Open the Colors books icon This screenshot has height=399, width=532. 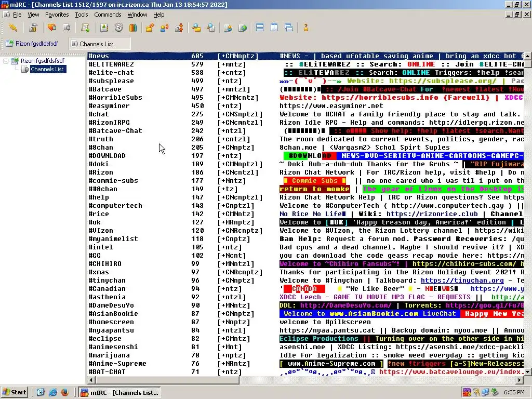(133, 28)
